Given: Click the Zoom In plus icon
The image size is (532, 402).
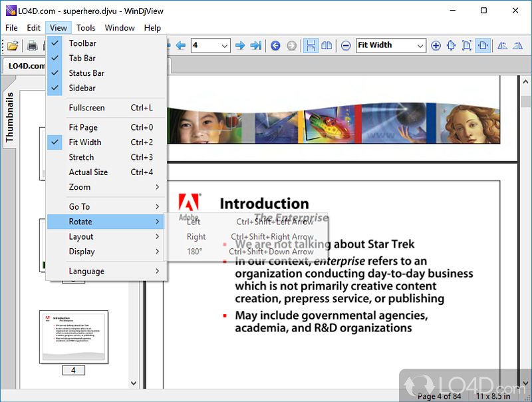Looking at the screenshot, I should (x=436, y=45).
